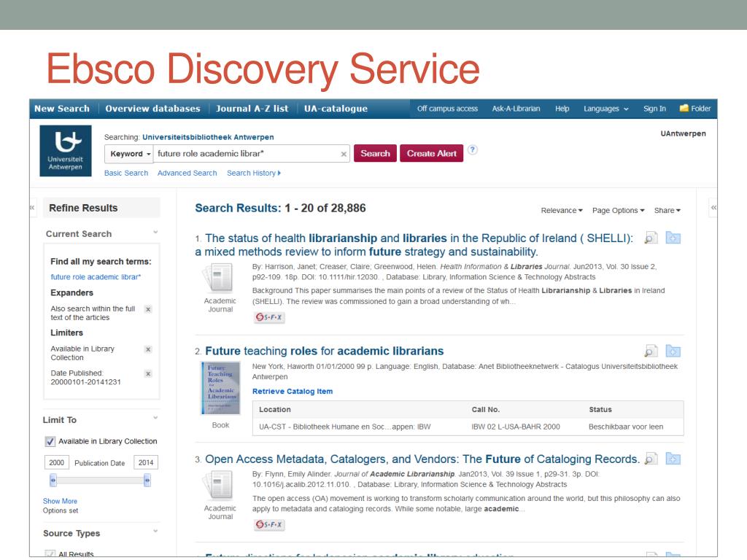The width and height of the screenshot is (747, 560).
Task: Click left handle of publication date slider
Action: tap(53, 481)
